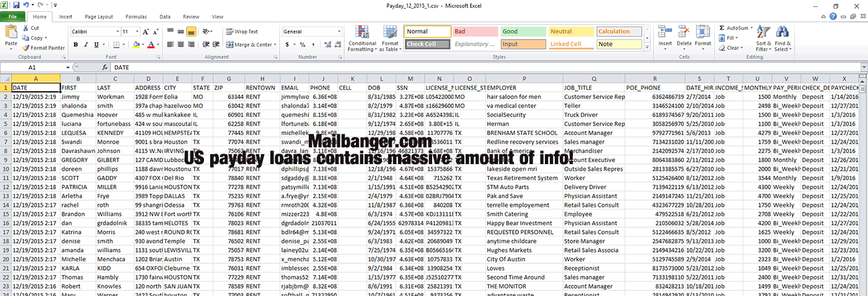Toggle Bold formatting
This screenshot has width=868, height=296.
(x=76, y=45)
